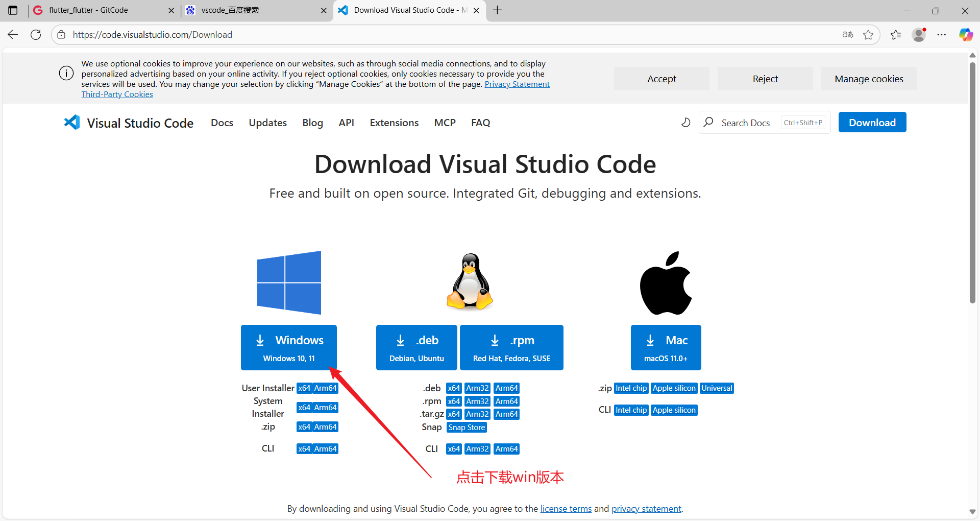Viewport: 980px width, 521px height.
Task: Open the FAQ menu item
Action: coord(481,123)
